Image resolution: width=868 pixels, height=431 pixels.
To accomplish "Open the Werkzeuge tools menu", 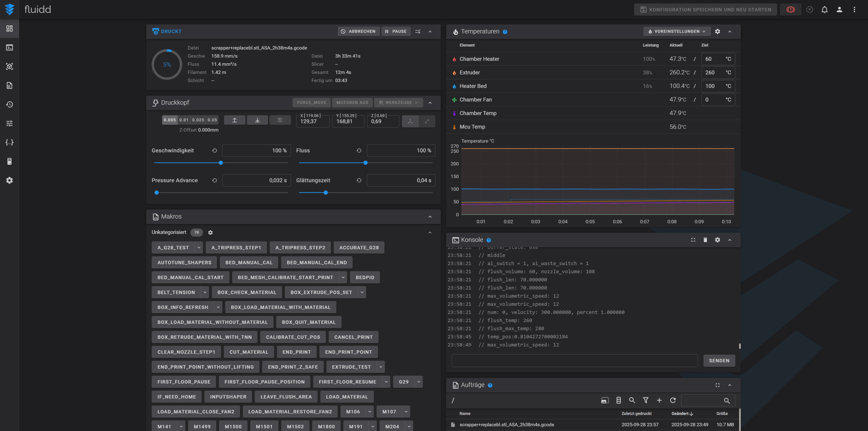I will tap(398, 102).
